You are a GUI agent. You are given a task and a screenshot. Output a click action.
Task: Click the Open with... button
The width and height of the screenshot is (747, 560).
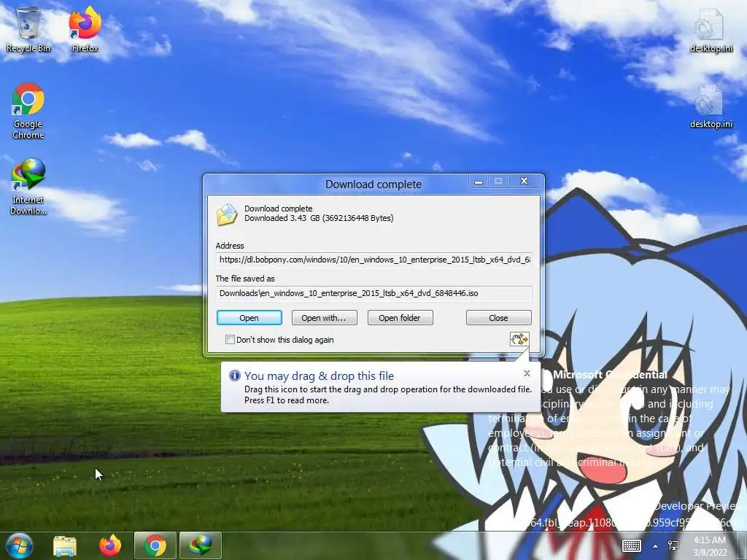coord(324,318)
